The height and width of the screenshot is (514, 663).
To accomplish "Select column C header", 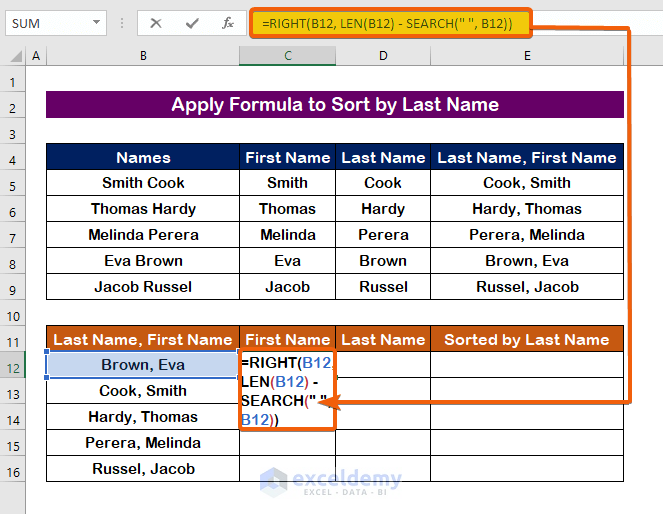I will [287, 57].
